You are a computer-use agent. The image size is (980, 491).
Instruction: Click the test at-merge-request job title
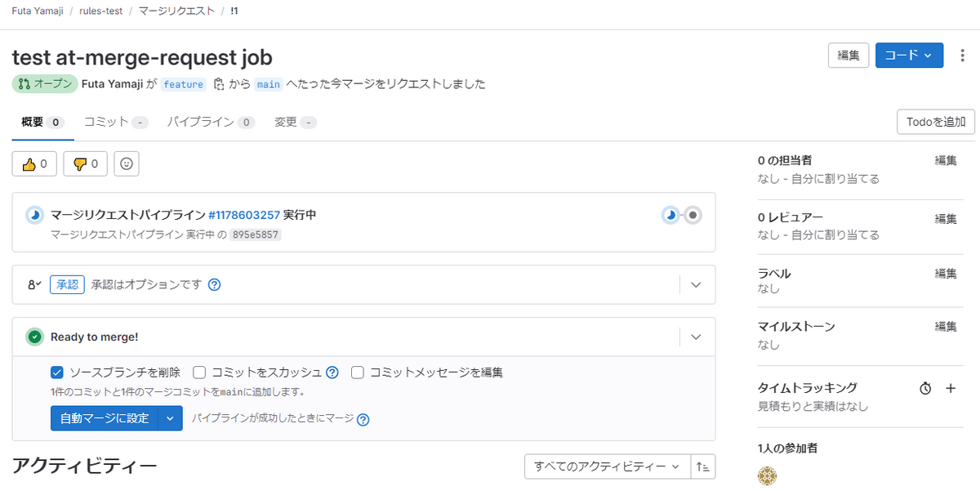[142, 58]
